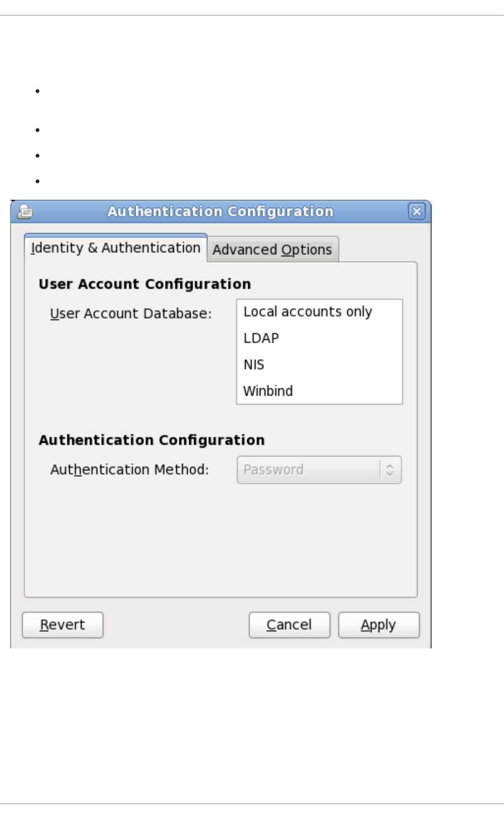Pick NIS from the account database list
This screenshot has width=504, height=819.
pos(254,364)
